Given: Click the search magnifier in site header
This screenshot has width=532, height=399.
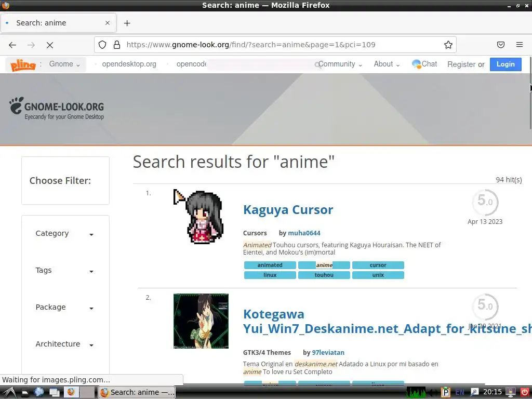Looking at the screenshot, I should [x=317, y=64].
